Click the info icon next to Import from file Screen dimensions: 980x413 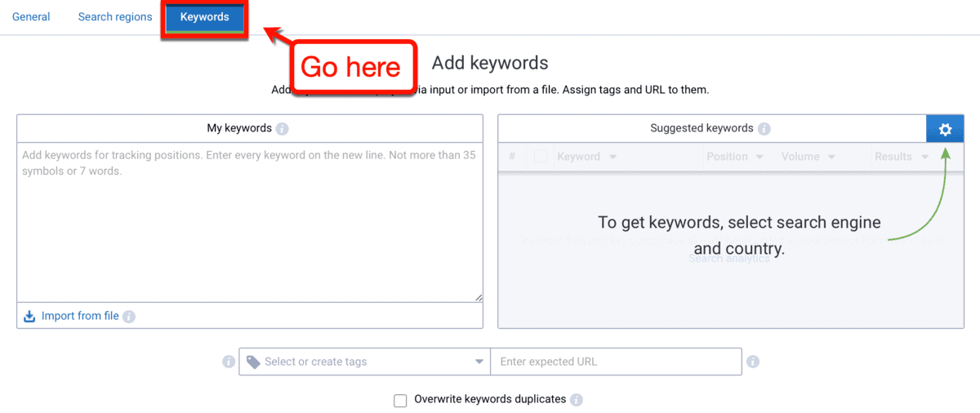pyautogui.click(x=129, y=317)
